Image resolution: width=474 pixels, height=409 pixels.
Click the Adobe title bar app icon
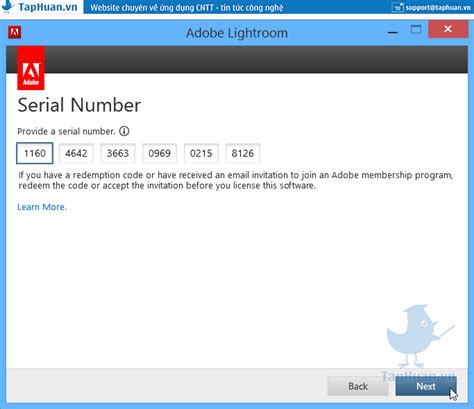coord(15,32)
